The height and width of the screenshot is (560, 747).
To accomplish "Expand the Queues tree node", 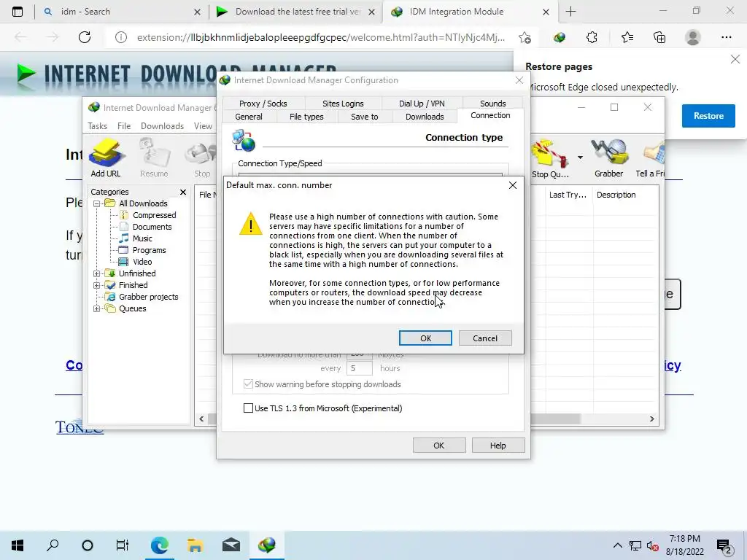I will pos(97,308).
